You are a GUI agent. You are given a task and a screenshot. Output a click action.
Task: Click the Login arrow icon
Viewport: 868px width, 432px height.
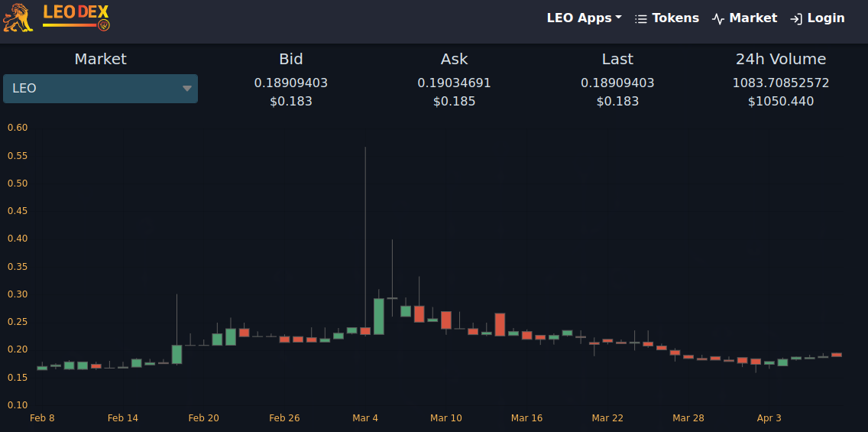tap(796, 19)
